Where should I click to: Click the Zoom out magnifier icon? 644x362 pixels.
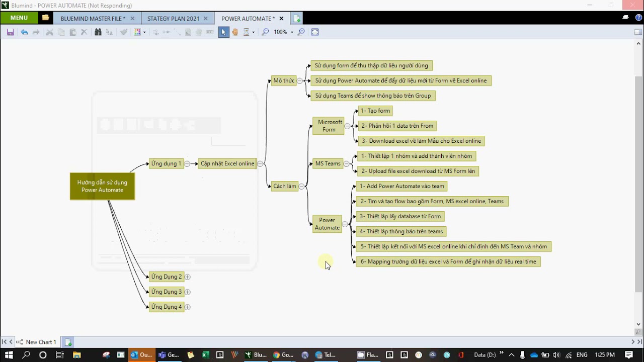click(265, 32)
